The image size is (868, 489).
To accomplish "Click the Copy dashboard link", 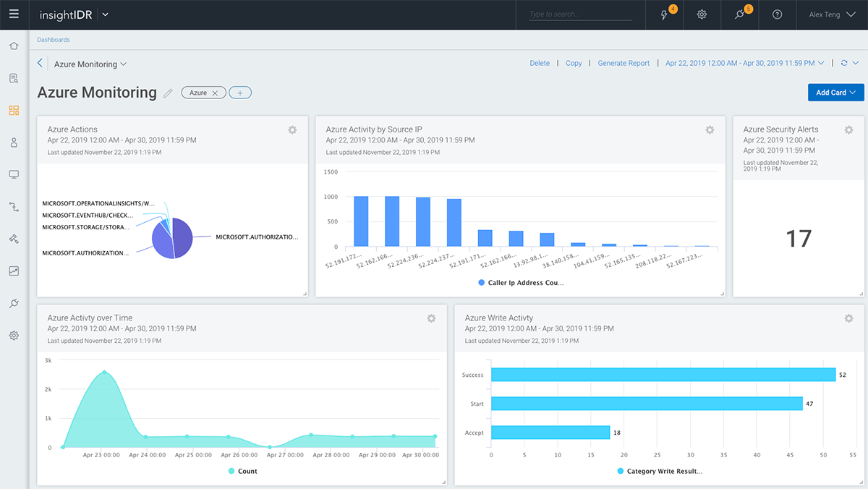I will coord(574,64).
